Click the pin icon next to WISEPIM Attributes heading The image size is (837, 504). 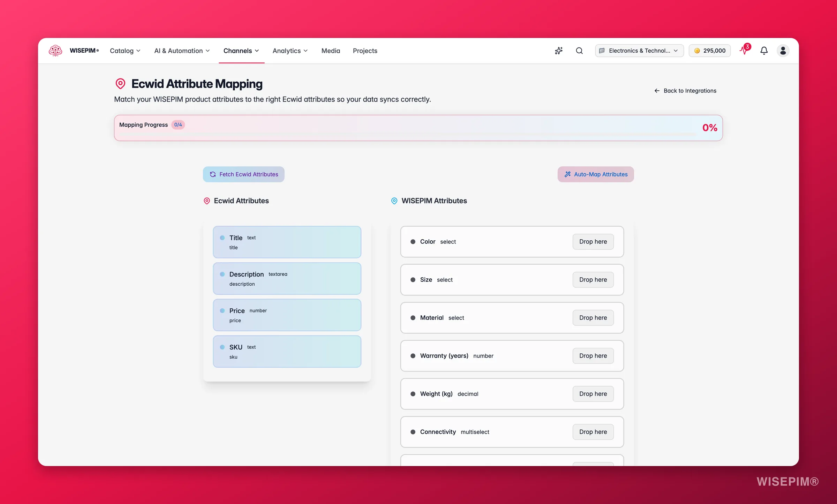point(394,201)
